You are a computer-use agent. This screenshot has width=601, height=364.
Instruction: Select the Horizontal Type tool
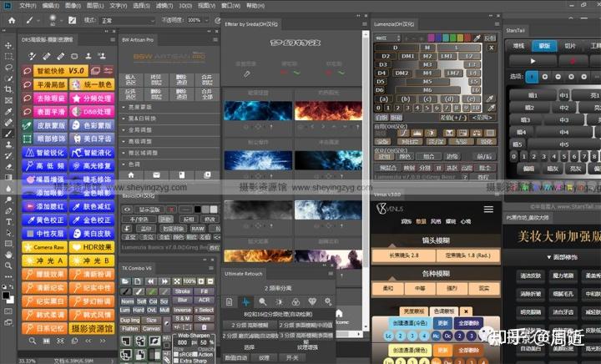(8, 221)
